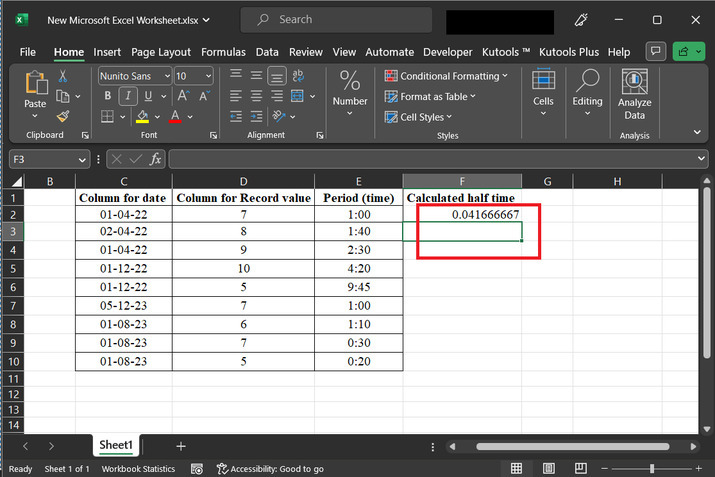
Task: Click the Cut scissors icon
Action: (x=63, y=76)
